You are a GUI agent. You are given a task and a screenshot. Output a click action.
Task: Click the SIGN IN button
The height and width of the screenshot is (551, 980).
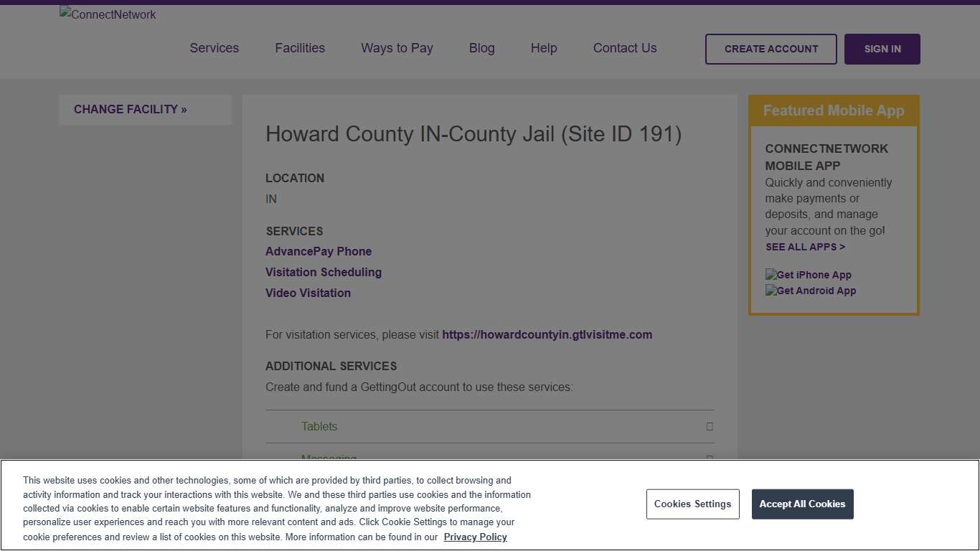pyautogui.click(x=882, y=49)
